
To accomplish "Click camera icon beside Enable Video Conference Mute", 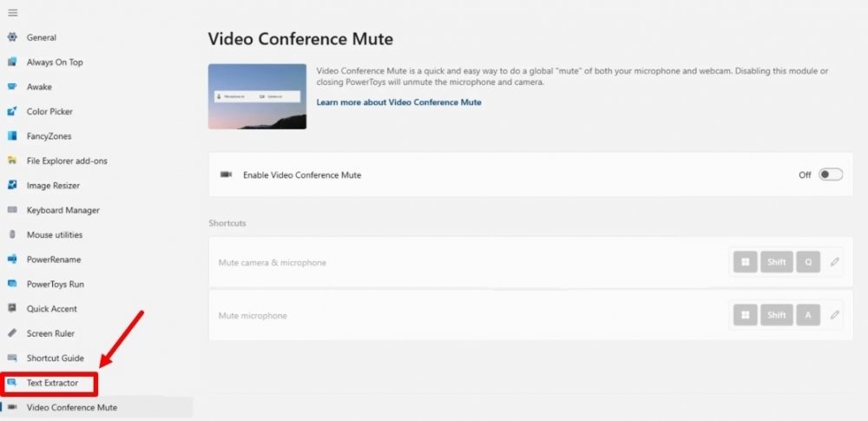I will coord(226,174).
